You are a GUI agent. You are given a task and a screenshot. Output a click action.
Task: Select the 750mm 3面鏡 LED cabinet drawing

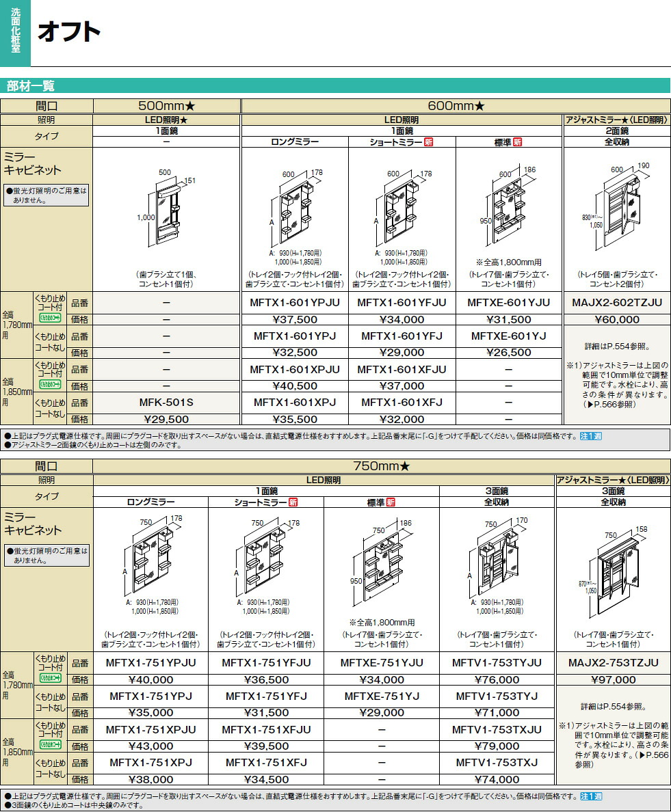click(x=497, y=556)
